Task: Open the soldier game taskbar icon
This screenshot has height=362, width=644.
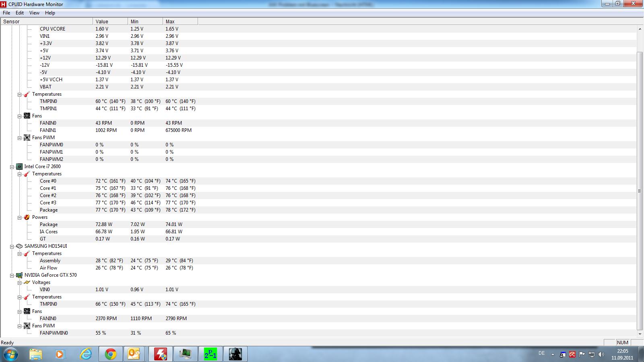Action: 235,354
